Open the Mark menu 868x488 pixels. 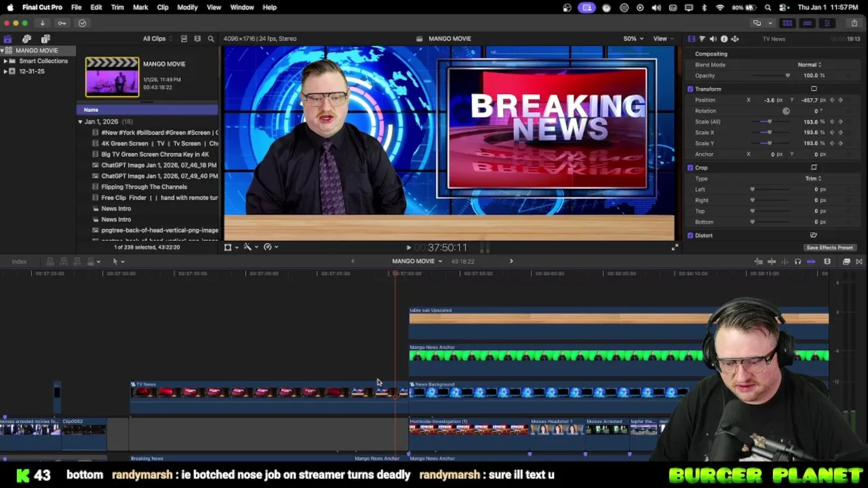140,7
